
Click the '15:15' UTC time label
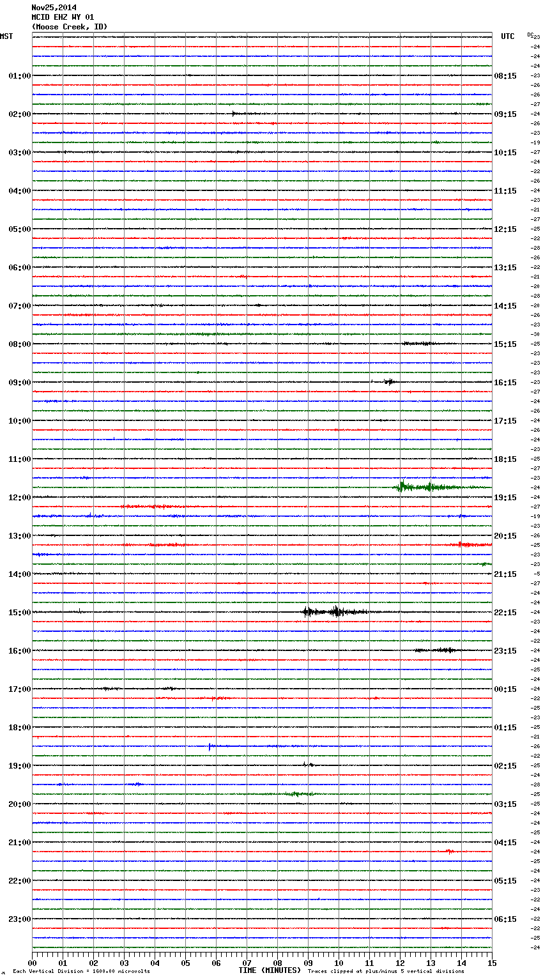click(x=505, y=344)
